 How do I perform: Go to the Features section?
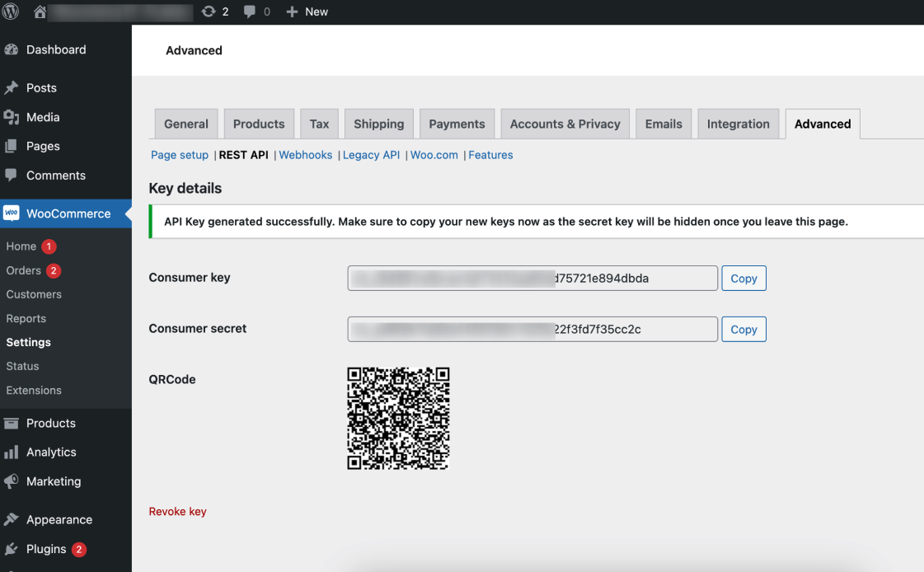click(490, 155)
